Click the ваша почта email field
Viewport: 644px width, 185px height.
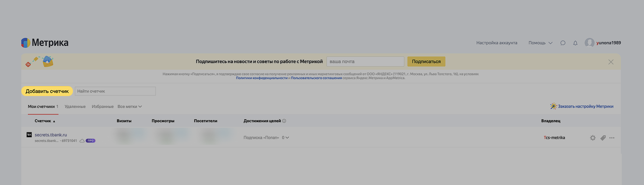coord(365,62)
